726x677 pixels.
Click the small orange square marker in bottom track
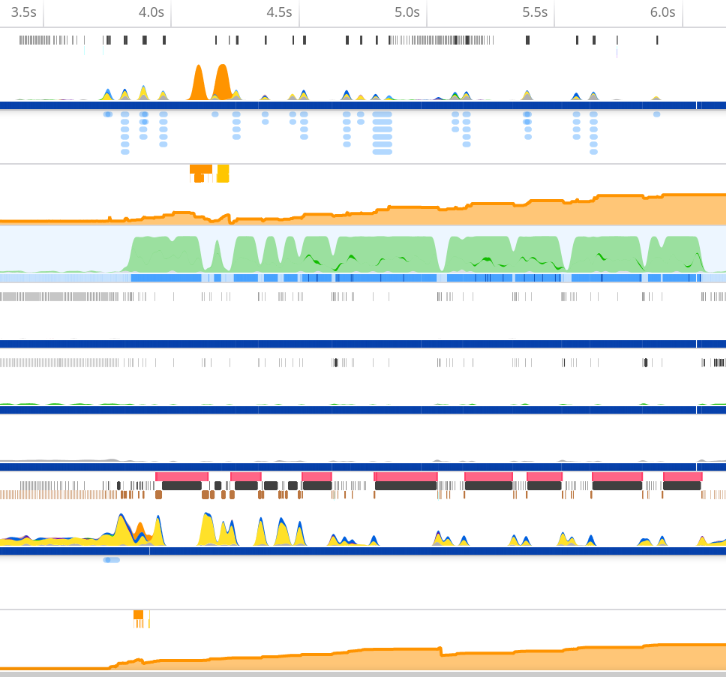(x=138, y=615)
